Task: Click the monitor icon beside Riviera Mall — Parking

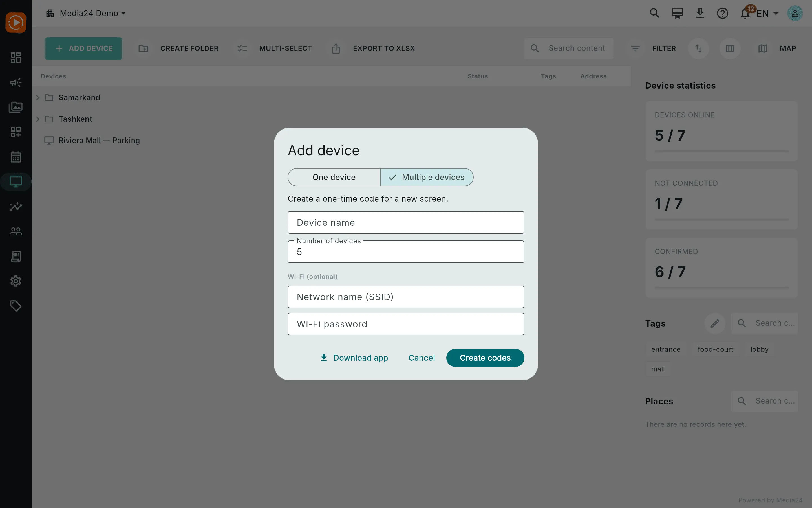Action: pyautogui.click(x=49, y=141)
